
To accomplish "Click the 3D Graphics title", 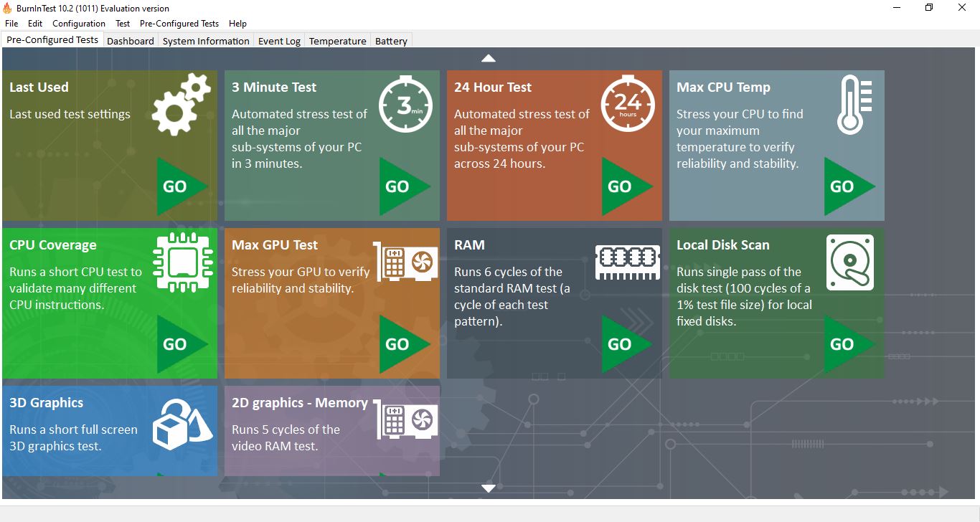I will point(46,403).
